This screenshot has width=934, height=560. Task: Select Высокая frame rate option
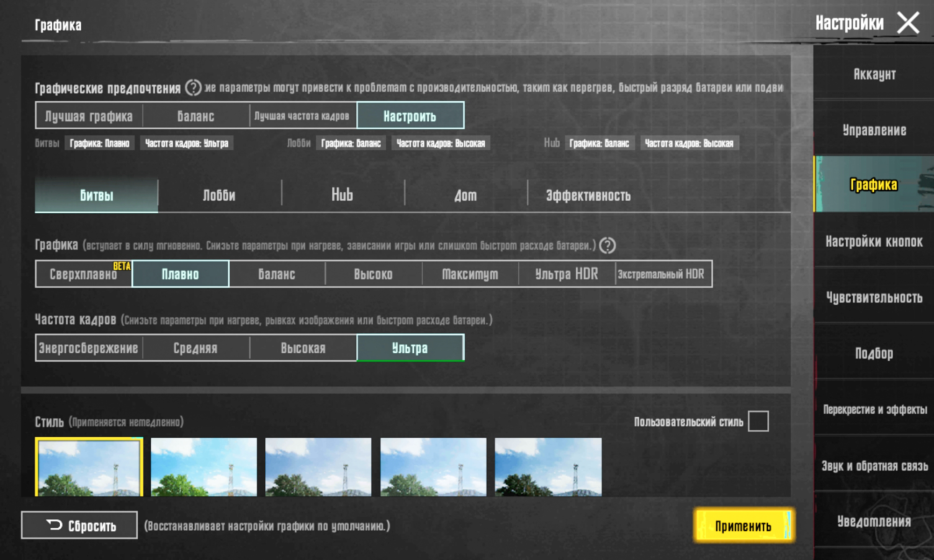pyautogui.click(x=303, y=348)
